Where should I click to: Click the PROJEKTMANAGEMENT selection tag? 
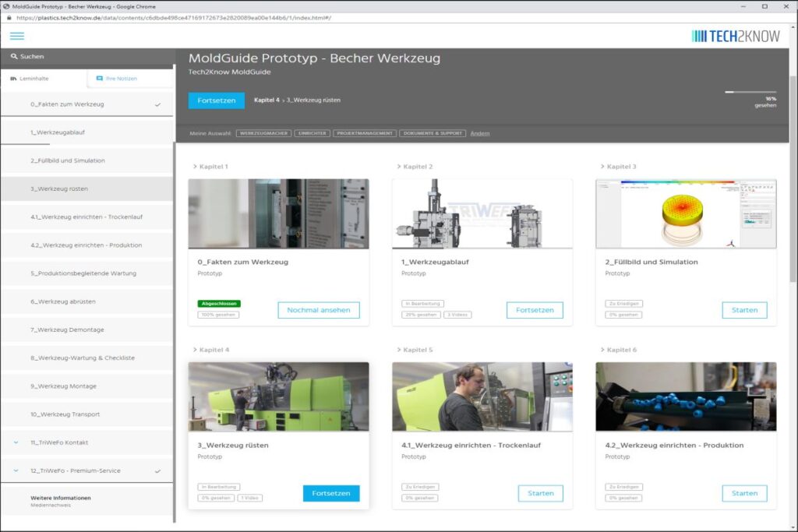pos(365,133)
